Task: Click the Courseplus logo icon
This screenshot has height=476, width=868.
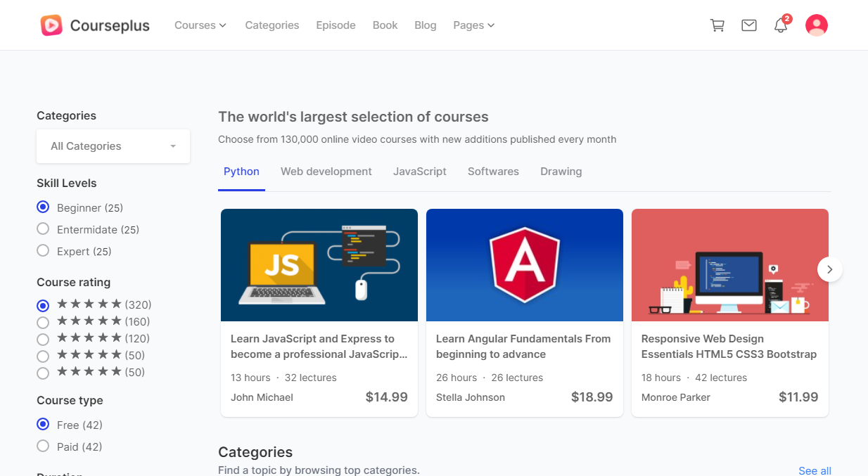Action: click(x=51, y=25)
